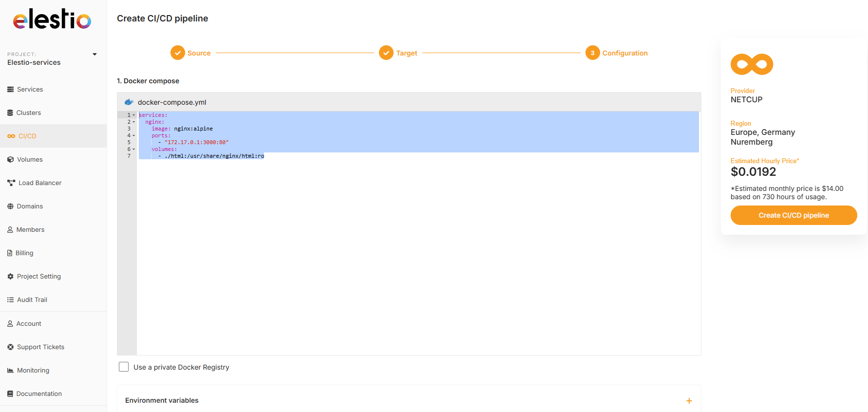The width and height of the screenshot is (868, 412).
Task: Enable Use a private Docker Registry checkbox
Action: [124, 367]
